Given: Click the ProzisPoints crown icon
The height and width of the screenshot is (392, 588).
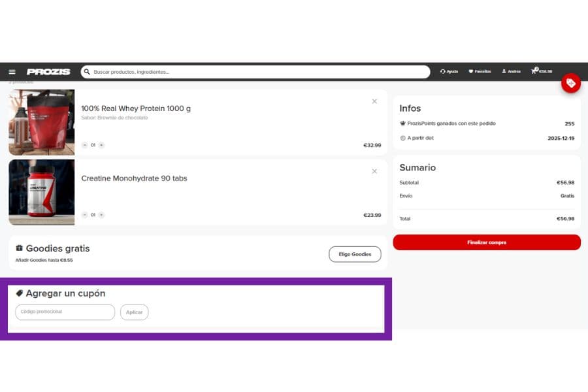Looking at the screenshot, I should (x=402, y=123).
